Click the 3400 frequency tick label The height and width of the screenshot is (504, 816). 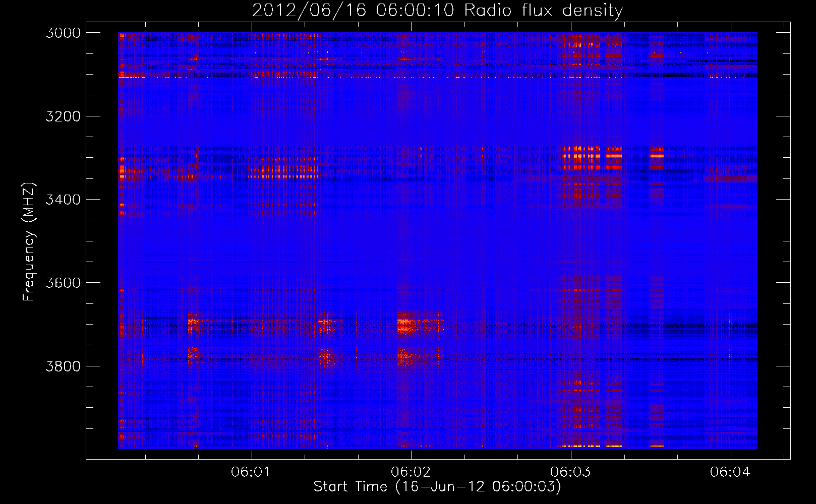[x=63, y=200]
